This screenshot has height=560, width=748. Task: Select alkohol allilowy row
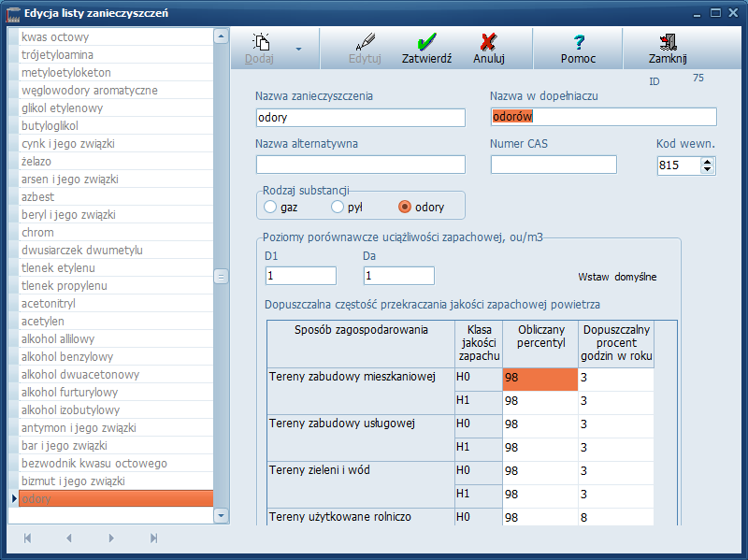click(x=116, y=339)
